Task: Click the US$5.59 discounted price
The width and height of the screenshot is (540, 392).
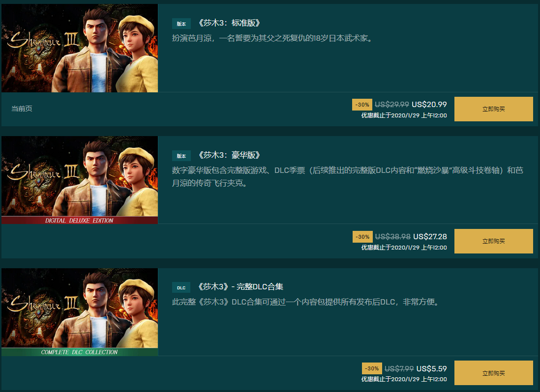Action: [x=431, y=368]
